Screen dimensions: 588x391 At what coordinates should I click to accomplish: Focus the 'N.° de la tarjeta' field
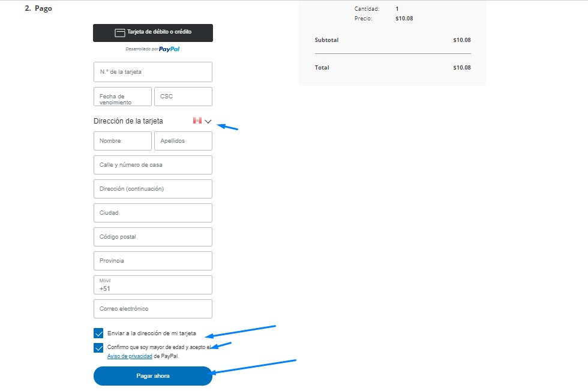[152, 72]
